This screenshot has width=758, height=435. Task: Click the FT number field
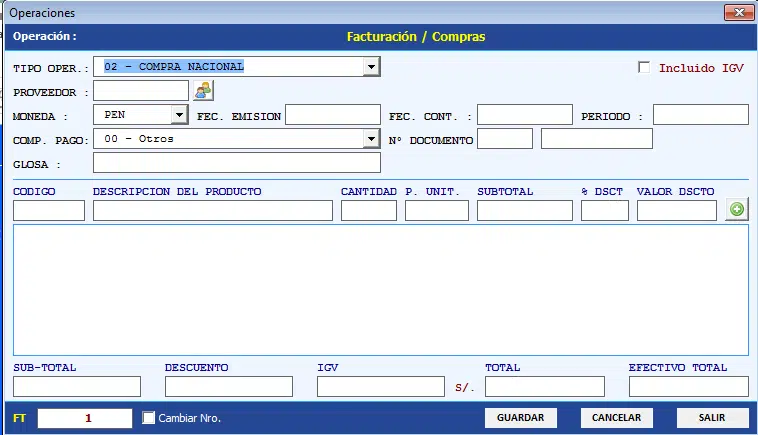[85, 418]
